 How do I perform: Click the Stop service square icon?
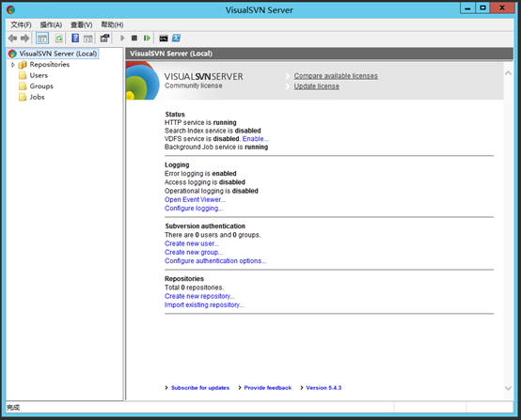tap(134, 39)
